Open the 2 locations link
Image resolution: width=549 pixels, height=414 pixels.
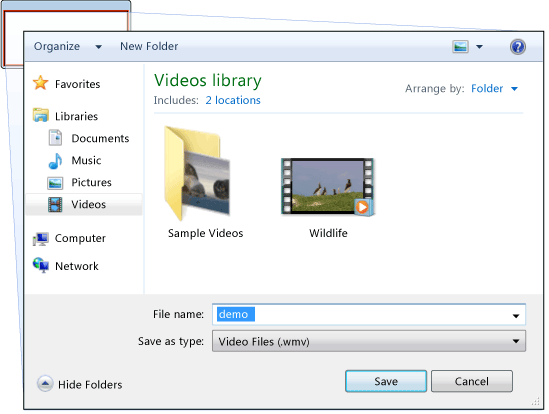point(233,100)
